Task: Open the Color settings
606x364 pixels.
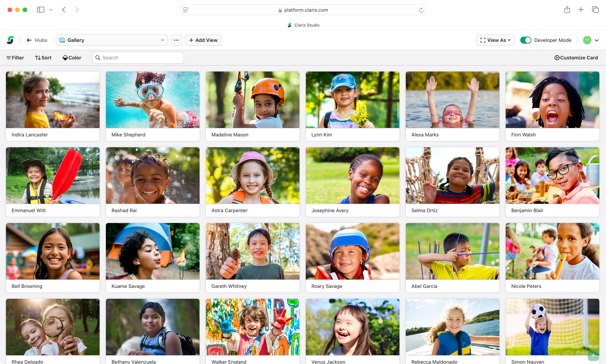Action: coord(72,58)
